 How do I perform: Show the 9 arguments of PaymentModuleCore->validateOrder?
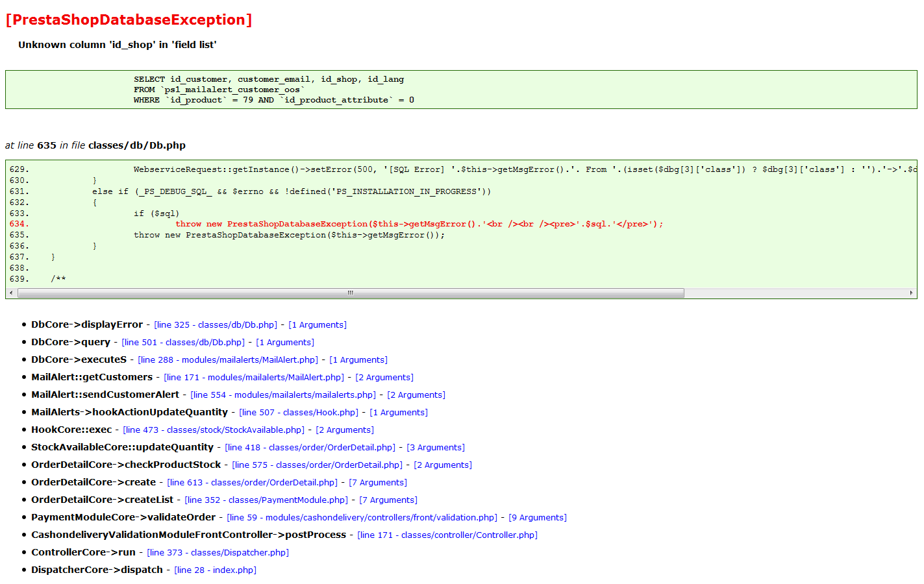coord(538,518)
